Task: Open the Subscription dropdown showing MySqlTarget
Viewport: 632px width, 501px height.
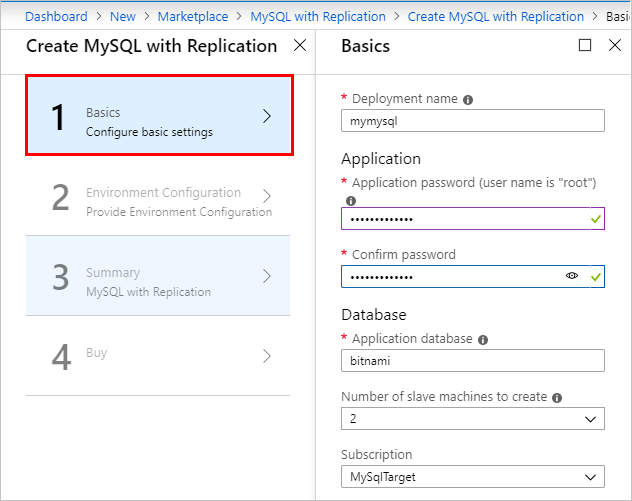Action: tap(472, 476)
